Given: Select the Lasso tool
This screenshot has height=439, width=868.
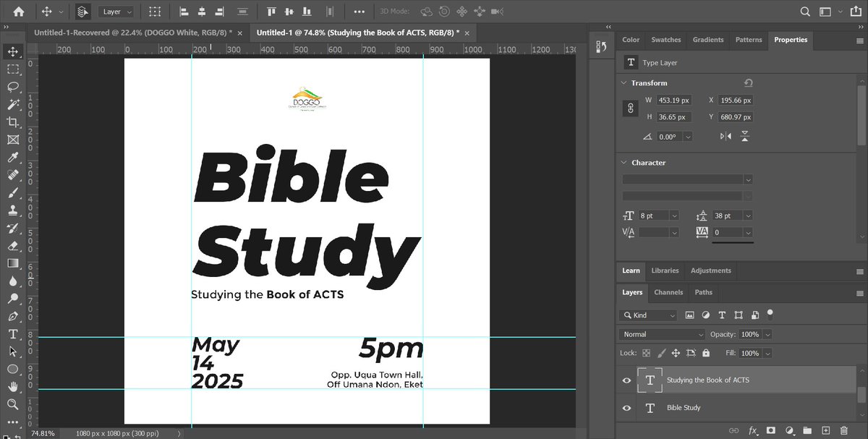Looking at the screenshot, I should (13, 87).
